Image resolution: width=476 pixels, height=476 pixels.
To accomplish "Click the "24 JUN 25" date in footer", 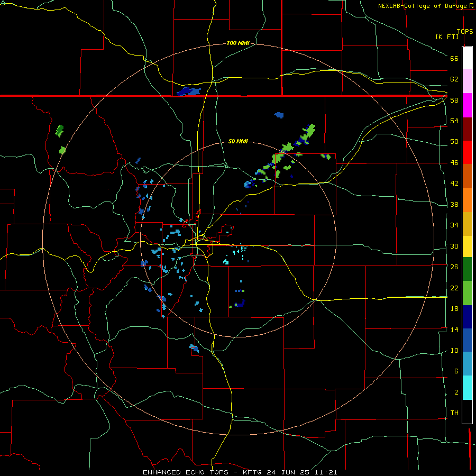I will [288, 472].
